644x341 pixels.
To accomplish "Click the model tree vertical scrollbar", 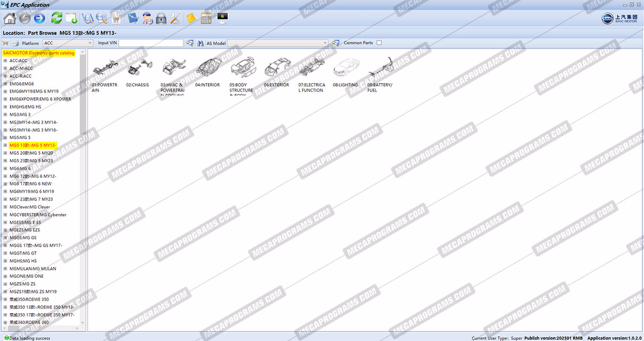I will 83,94.
